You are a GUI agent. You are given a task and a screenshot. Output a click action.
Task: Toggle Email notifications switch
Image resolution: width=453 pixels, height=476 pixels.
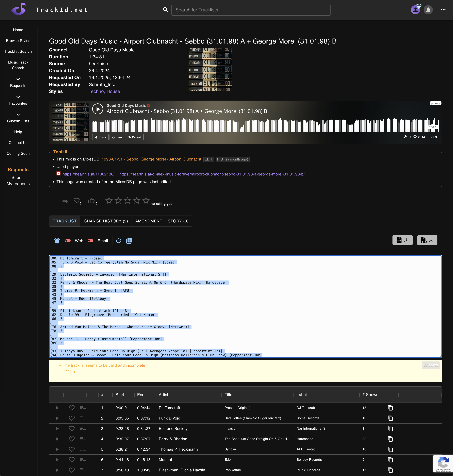90,241
